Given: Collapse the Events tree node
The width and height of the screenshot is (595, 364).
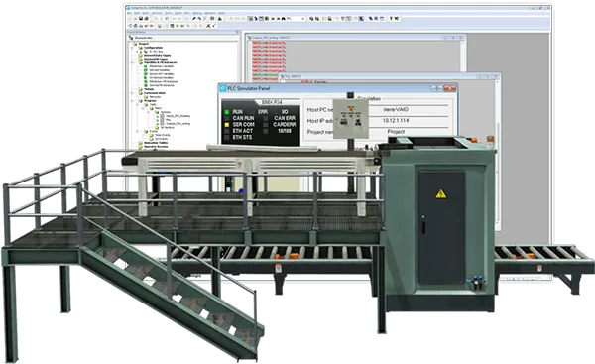Looking at the screenshot, I should [137, 131].
